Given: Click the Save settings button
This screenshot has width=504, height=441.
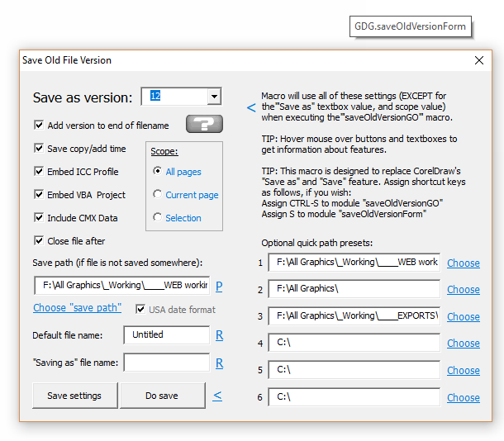Looking at the screenshot, I should pyautogui.click(x=74, y=396).
